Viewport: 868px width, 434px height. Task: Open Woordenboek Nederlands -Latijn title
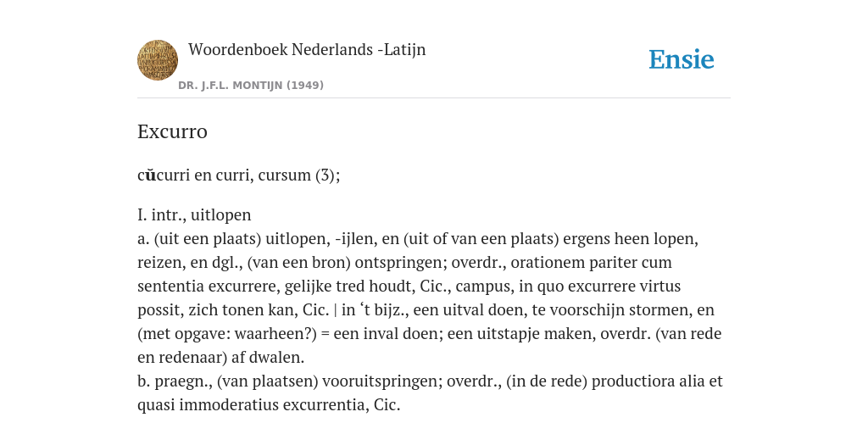point(307,49)
